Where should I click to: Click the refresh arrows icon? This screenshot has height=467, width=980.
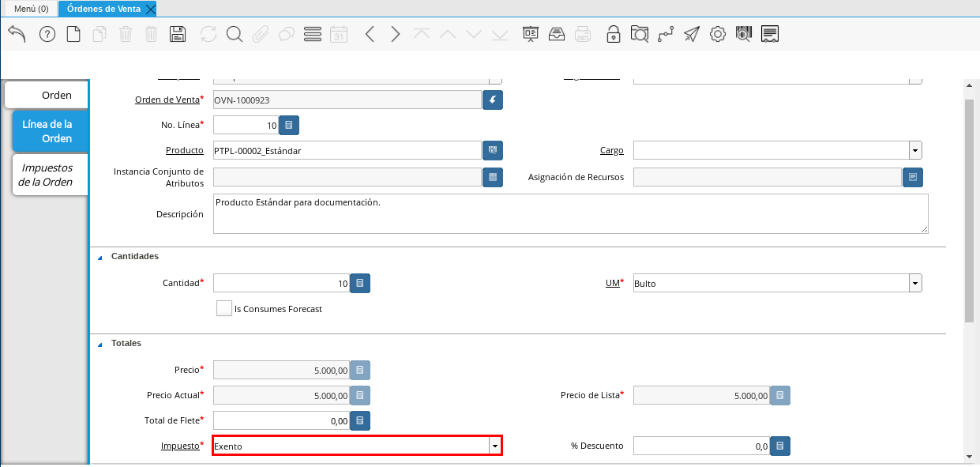point(208,34)
